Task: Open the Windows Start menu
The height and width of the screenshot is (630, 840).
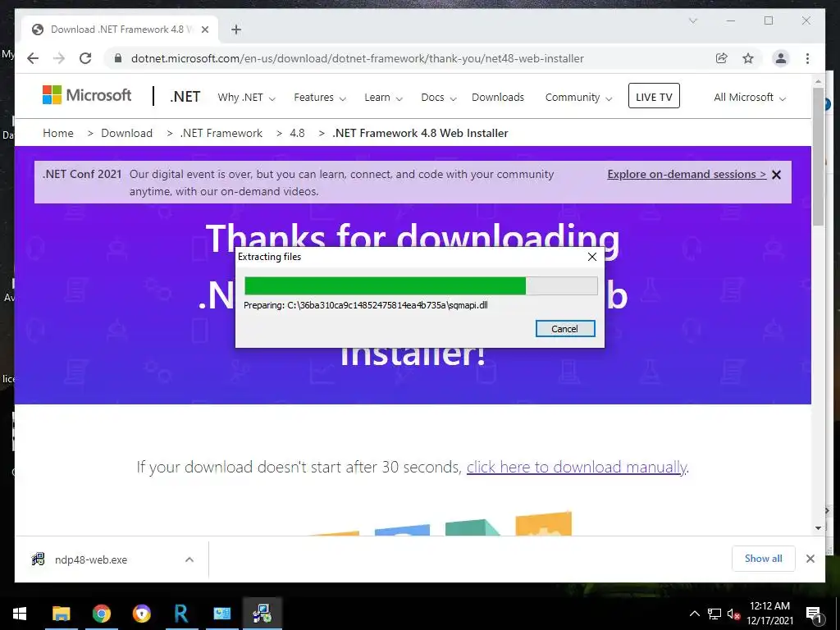Action: (x=20, y=614)
